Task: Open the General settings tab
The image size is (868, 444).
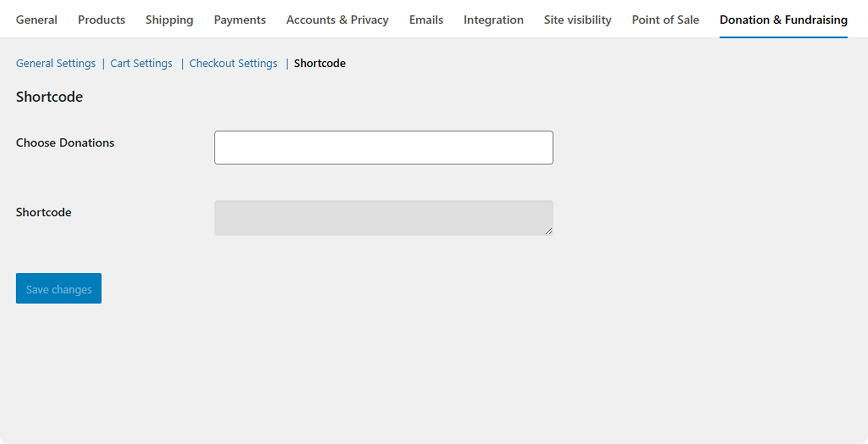Action: click(x=36, y=20)
